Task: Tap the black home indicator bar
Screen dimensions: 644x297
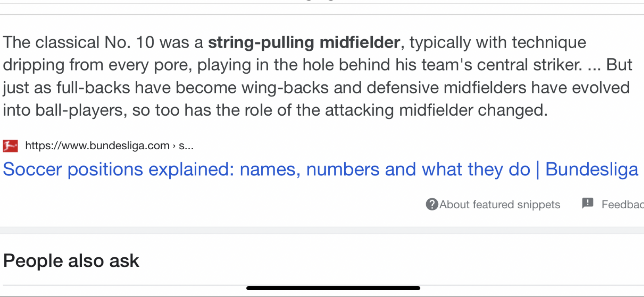Action: 333,288
